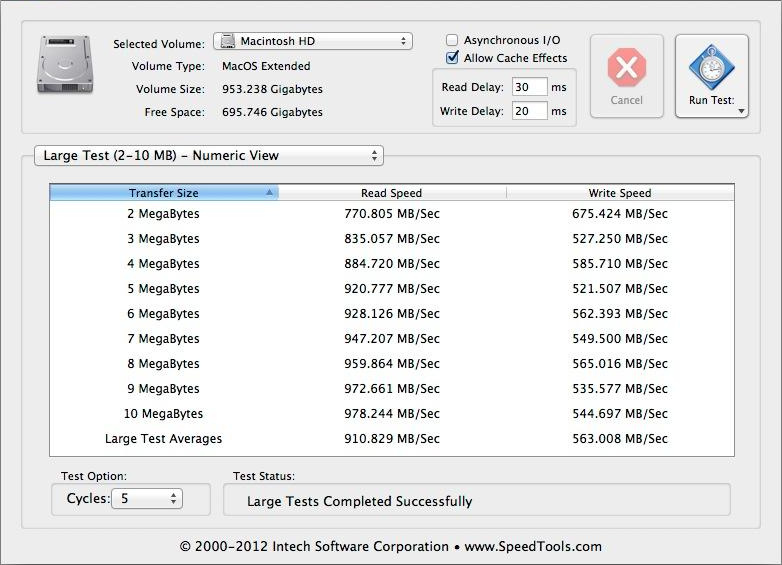The image size is (782, 565).
Task: Click read speed 947.207 MB/Sec
Action: tap(392, 338)
